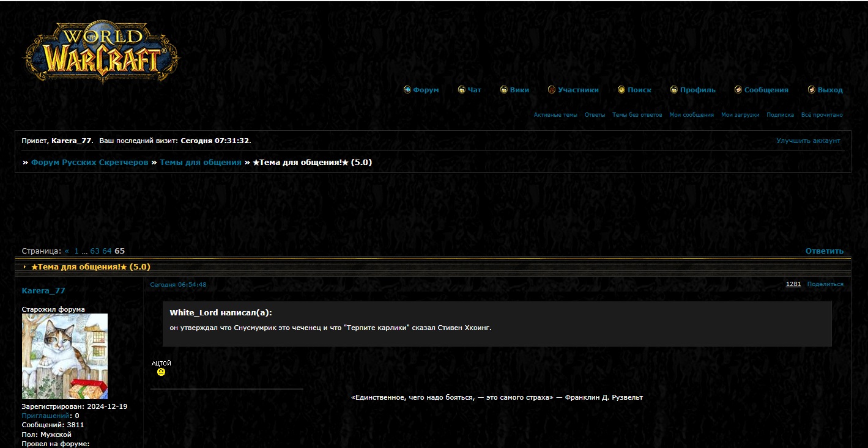Jump to previous page using « arrow
Screen dimensions: 868x448
point(67,251)
